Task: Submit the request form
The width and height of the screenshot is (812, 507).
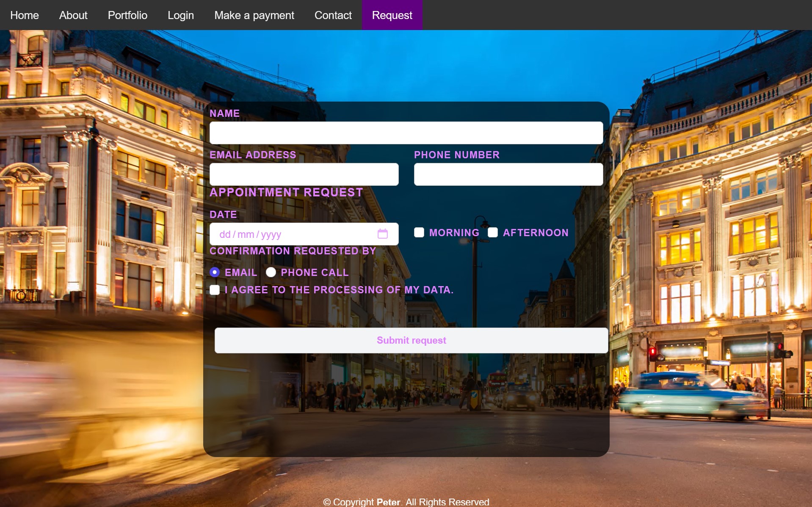Action: [x=411, y=340]
